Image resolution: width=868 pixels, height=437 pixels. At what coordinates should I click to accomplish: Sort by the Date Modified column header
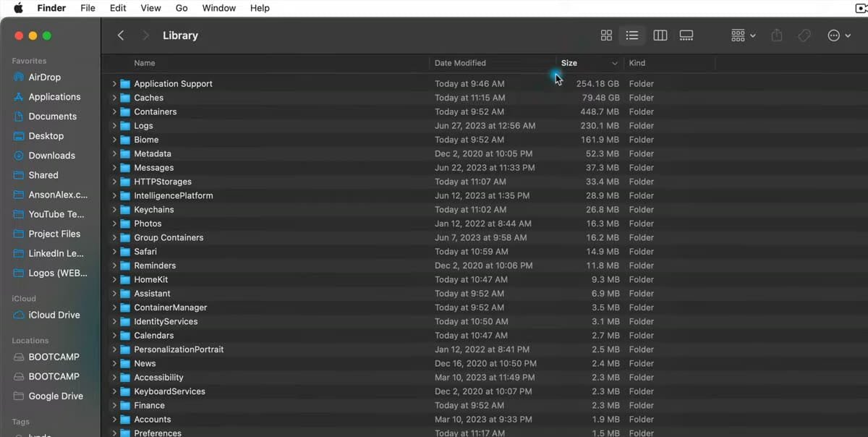pos(493,63)
